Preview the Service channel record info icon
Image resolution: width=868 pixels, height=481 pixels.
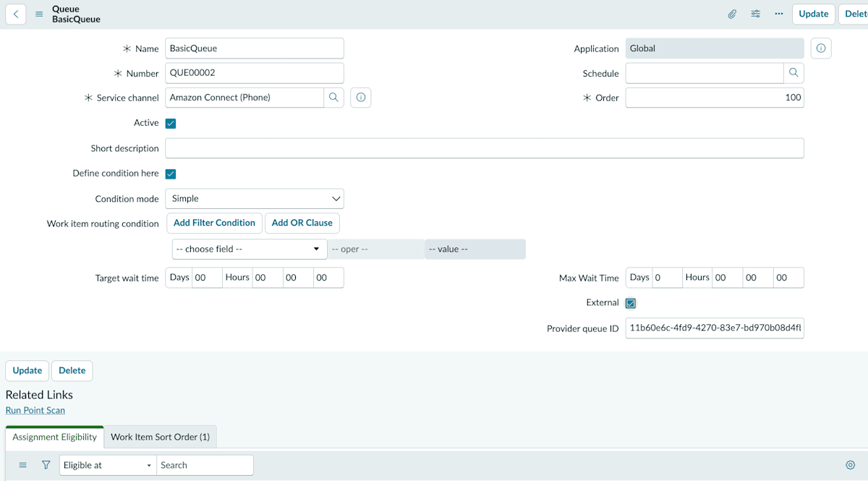click(361, 98)
